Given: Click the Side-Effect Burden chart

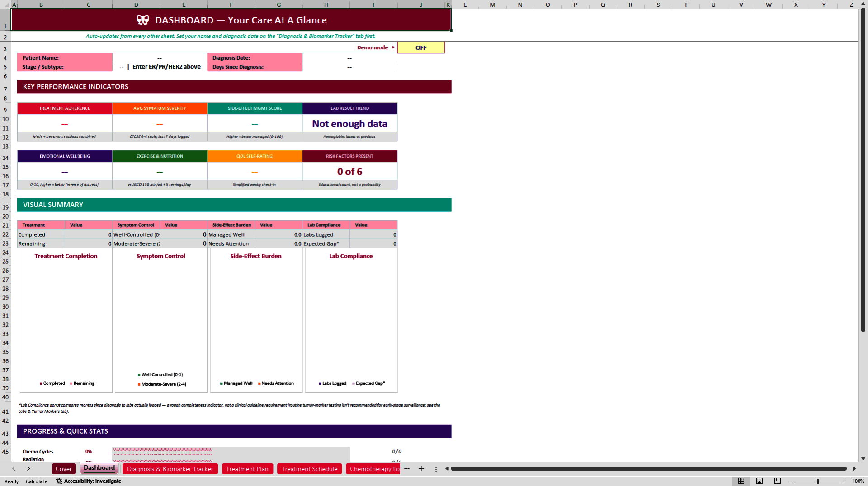Looking at the screenshot, I should click(256, 320).
